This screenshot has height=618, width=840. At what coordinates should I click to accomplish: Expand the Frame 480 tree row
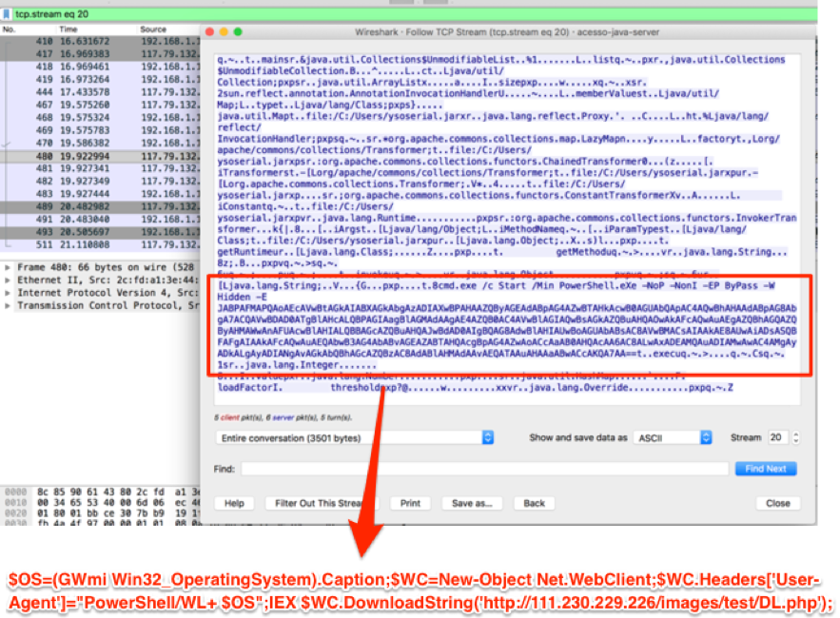[x=7, y=267]
